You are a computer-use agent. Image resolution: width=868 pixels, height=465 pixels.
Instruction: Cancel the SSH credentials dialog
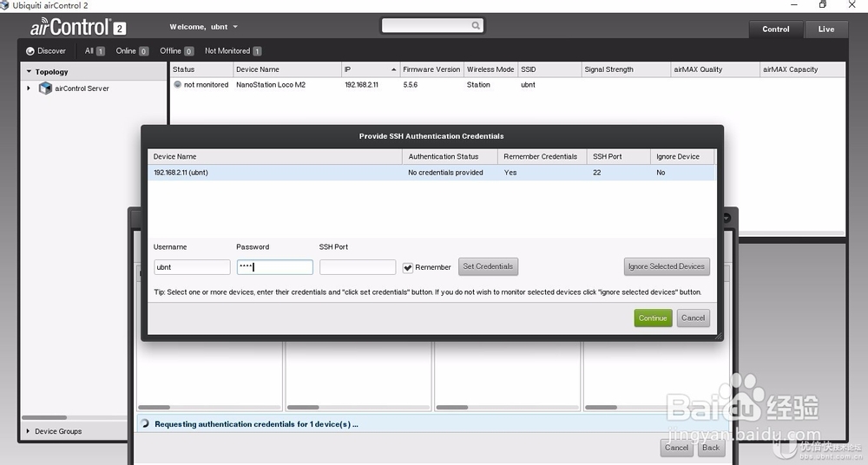(x=693, y=318)
